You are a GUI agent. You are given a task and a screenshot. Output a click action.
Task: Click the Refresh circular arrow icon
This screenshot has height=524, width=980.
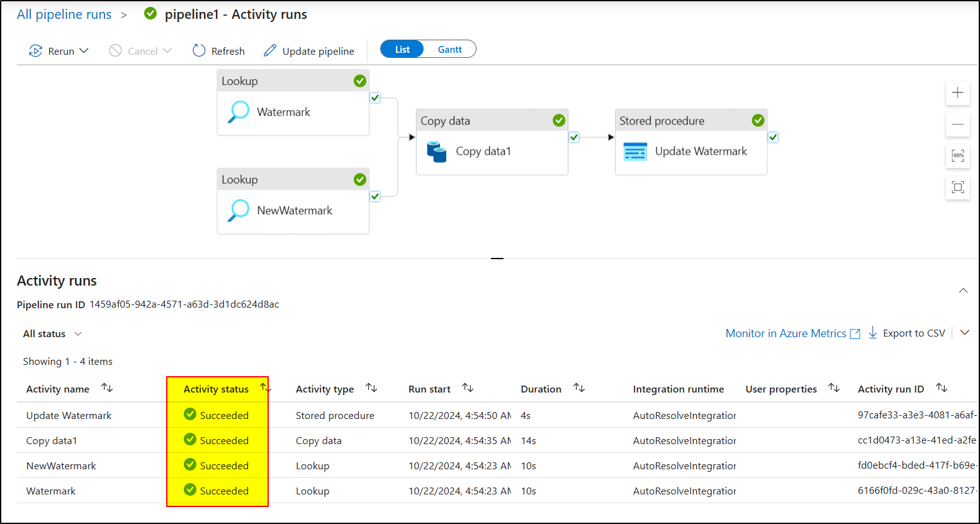click(x=199, y=51)
